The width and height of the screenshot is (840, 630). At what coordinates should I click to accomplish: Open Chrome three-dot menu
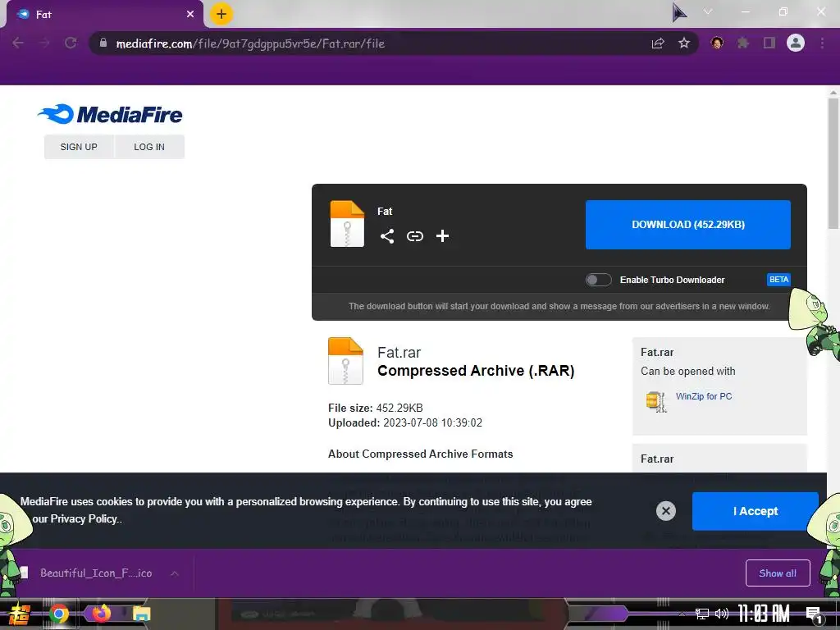point(822,43)
